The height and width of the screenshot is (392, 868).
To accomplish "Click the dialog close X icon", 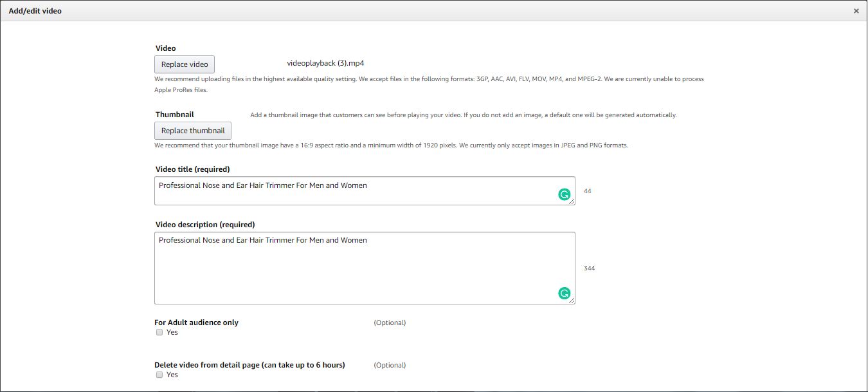I will point(856,10).
